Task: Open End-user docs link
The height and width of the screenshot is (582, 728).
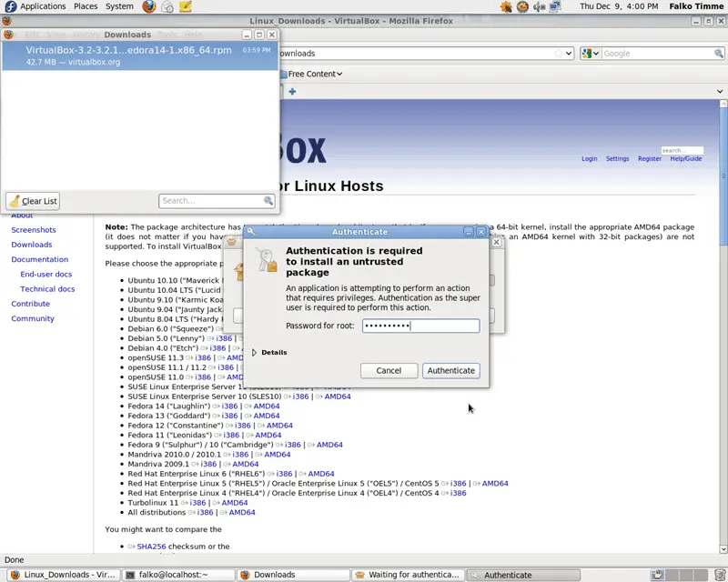Action: (x=46, y=275)
